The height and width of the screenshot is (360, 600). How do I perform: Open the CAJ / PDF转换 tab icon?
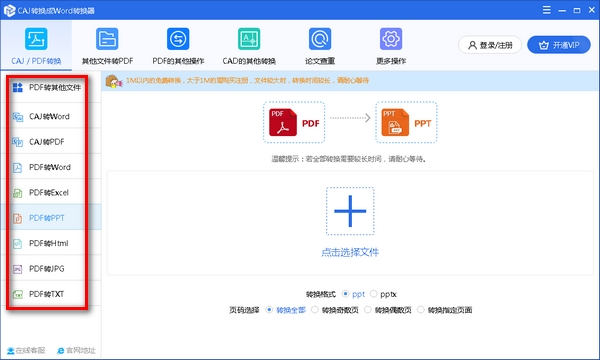[36, 39]
